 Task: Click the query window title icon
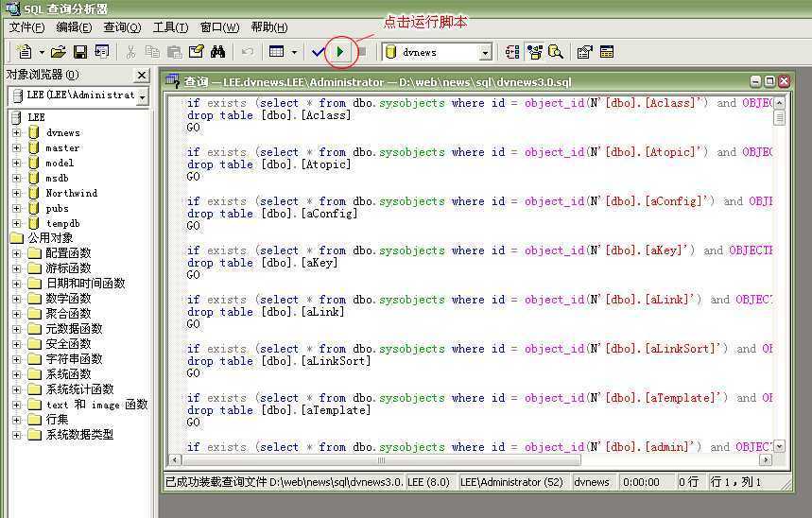[172, 80]
